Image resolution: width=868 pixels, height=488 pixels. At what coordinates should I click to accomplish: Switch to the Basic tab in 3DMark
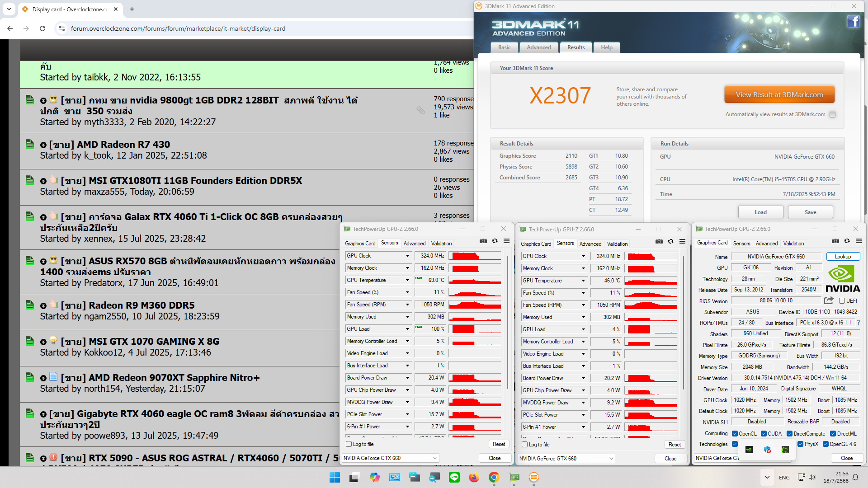pyautogui.click(x=504, y=47)
